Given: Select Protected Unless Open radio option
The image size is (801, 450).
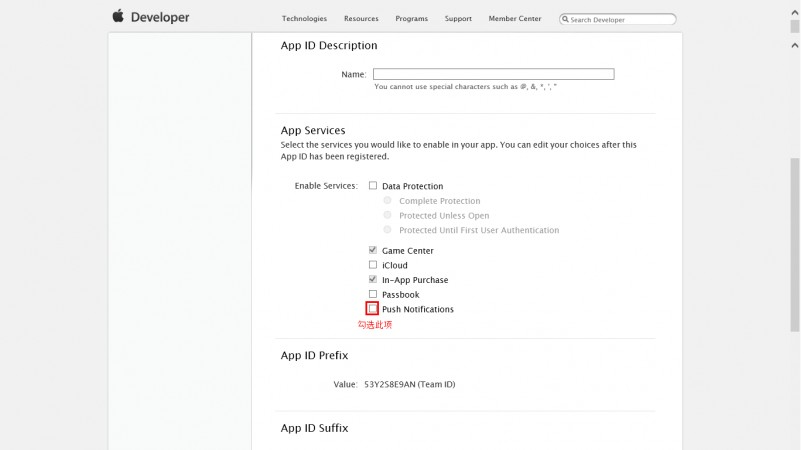Looking at the screenshot, I should [x=388, y=215].
